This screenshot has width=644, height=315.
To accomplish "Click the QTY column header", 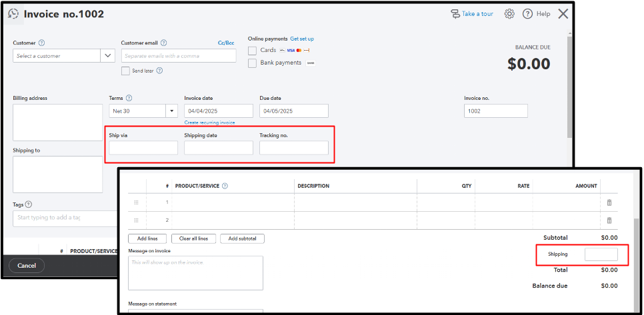I will pyautogui.click(x=466, y=186).
